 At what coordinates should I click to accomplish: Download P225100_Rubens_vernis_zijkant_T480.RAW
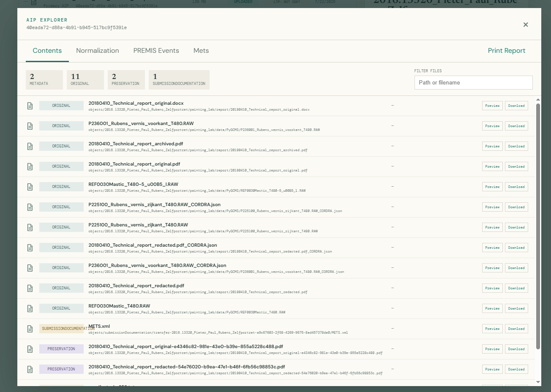[x=516, y=227]
